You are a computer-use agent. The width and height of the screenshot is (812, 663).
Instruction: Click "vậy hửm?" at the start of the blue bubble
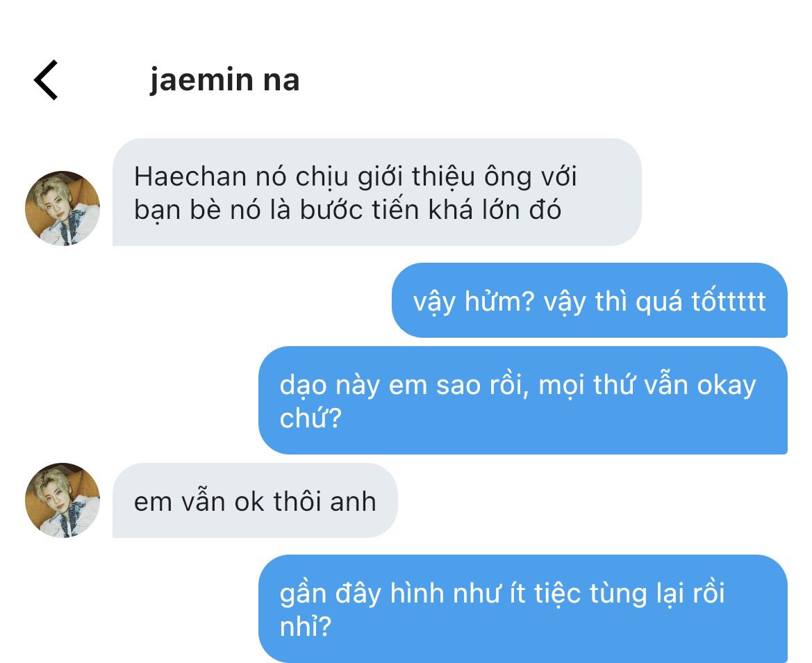(473, 302)
